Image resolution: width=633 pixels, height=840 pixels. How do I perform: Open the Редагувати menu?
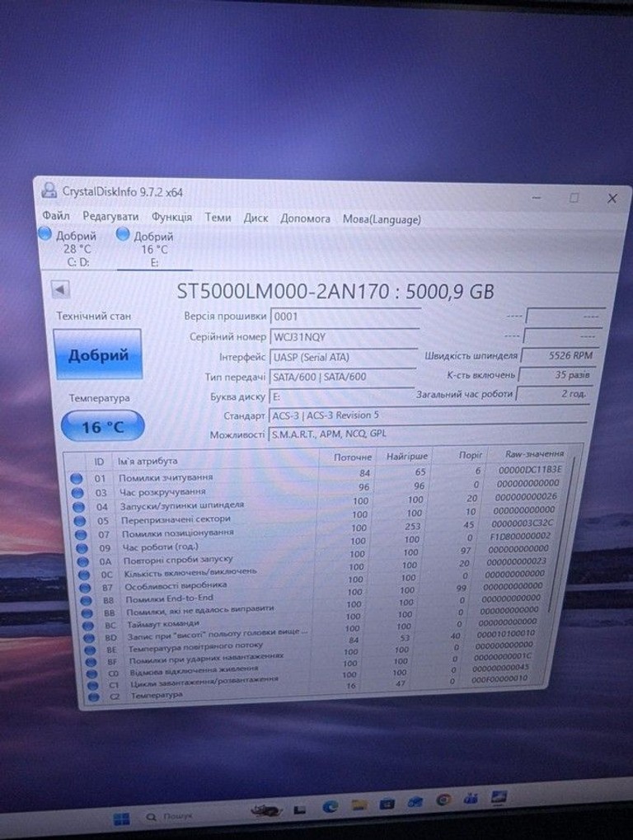(110, 217)
